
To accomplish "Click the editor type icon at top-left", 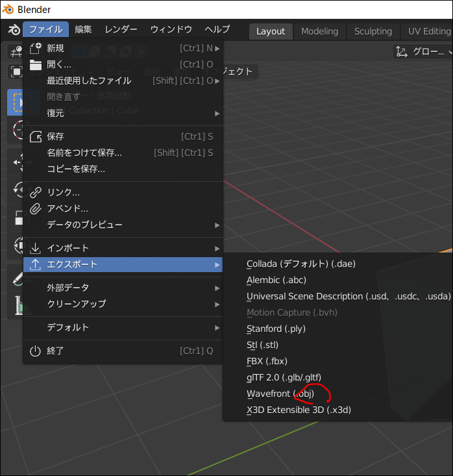I will click(x=16, y=51).
